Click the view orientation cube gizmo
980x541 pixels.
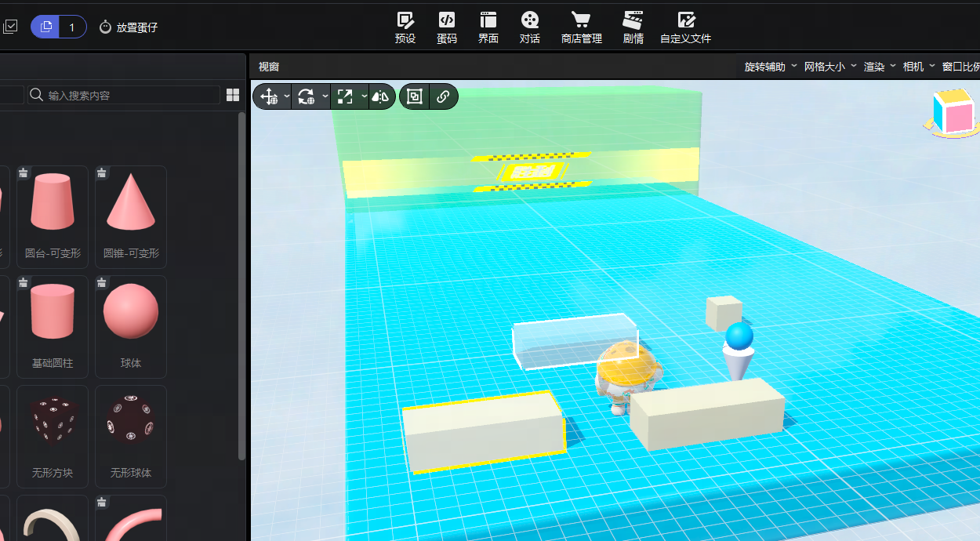coord(953,114)
